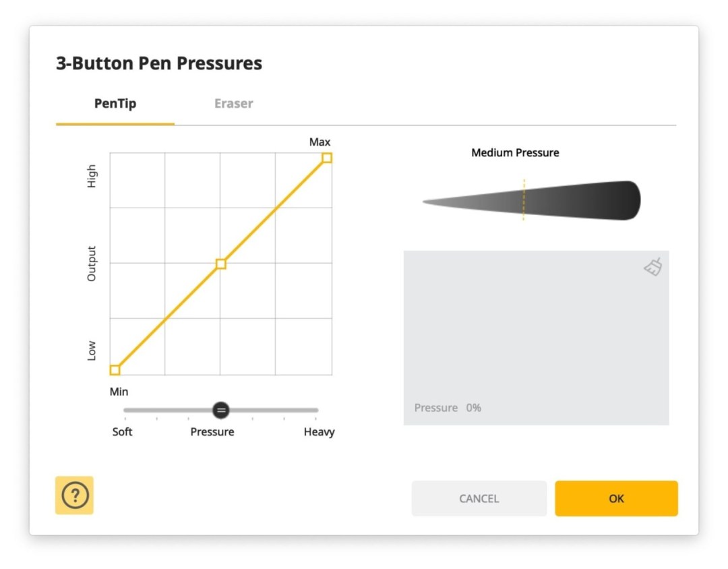The width and height of the screenshot is (728, 569).
Task: Set pressure slider to Soft end
Action: coord(125,410)
